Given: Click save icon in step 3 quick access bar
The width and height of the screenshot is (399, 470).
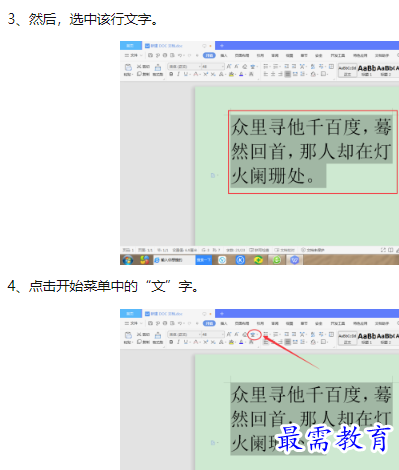Looking at the screenshot, I should [x=150, y=55].
